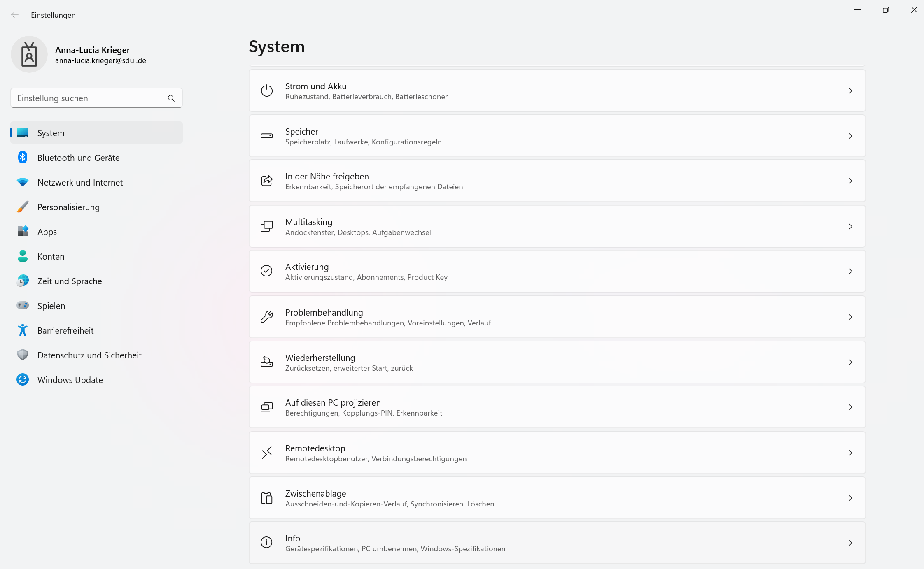Viewport: 924px width, 569px height.
Task: Expand Remotedesktop with the chevron arrow
Action: (x=850, y=453)
